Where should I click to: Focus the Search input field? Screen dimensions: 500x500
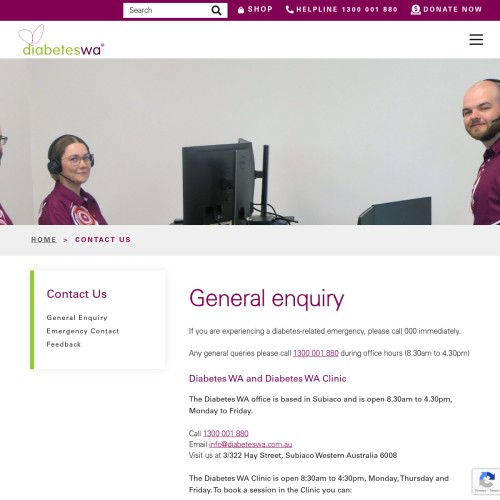(x=167, y=10)
